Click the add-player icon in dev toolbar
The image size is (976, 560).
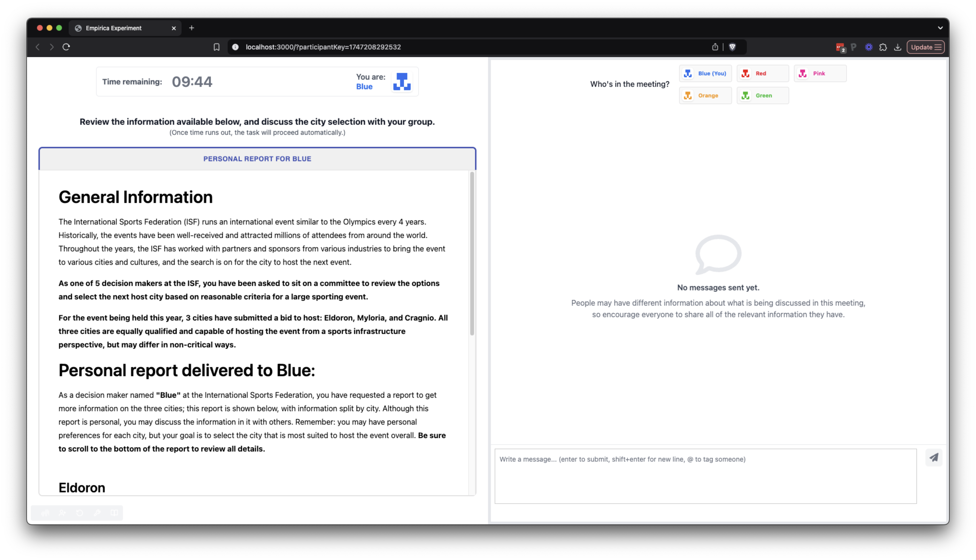point(62,513)
